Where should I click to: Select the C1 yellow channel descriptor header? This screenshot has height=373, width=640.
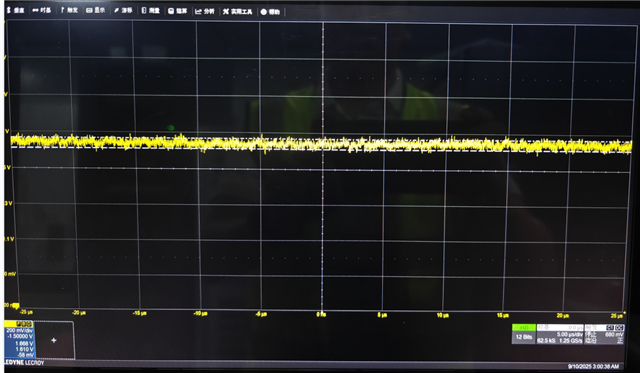(19, 324)
